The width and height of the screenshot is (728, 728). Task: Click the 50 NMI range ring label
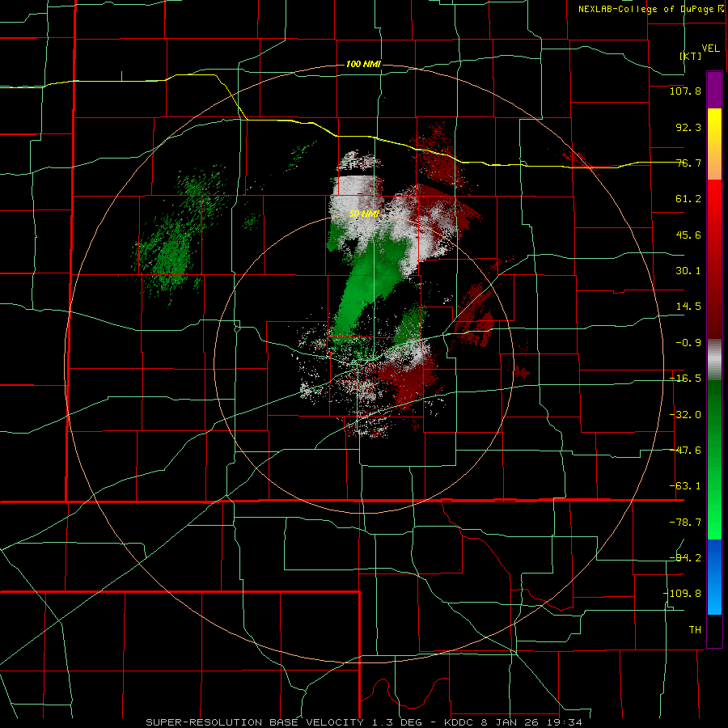(x=365, y=214)
